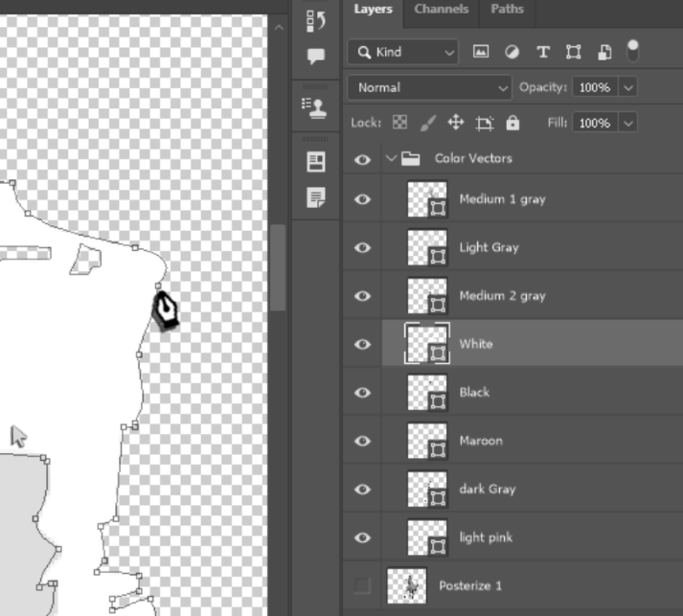Lock image pixels brush icon

428,123
